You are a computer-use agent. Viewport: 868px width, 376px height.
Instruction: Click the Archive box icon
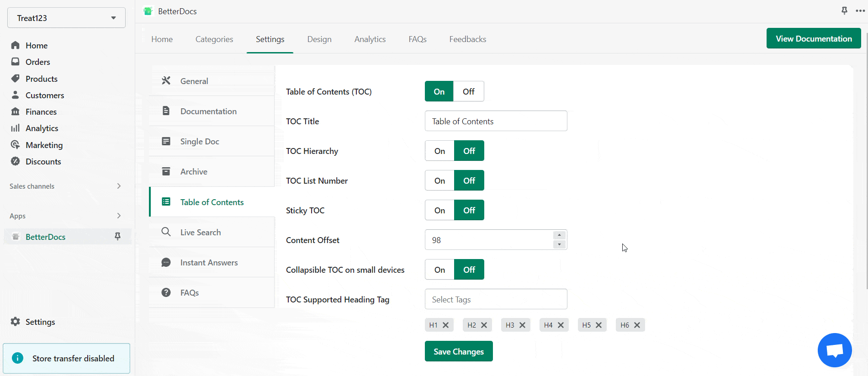click(166, 171)
